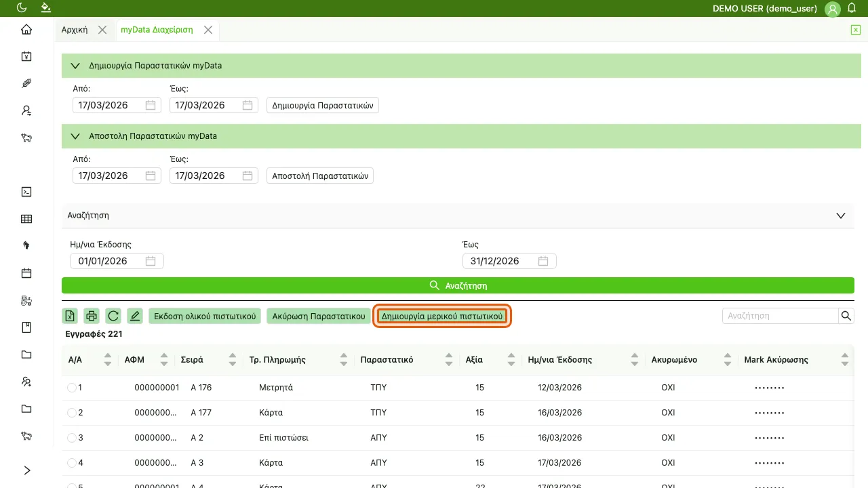Open the people search sidebar icon
The image size is (868, 488).
26,382
